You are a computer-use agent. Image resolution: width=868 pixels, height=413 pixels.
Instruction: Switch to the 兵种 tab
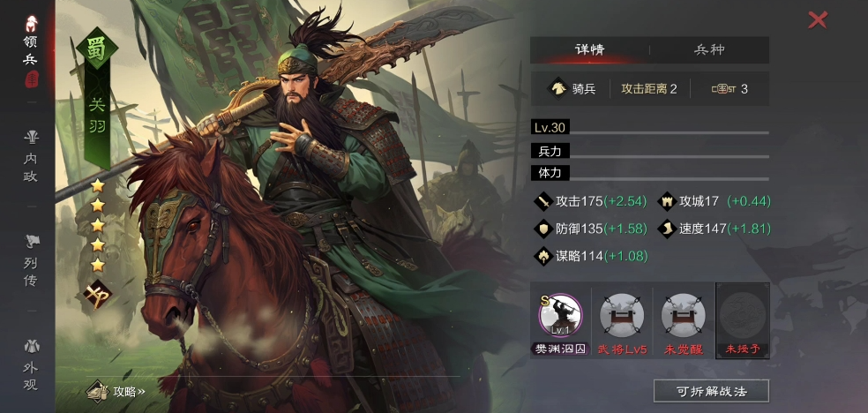click(x=709, y=49)
